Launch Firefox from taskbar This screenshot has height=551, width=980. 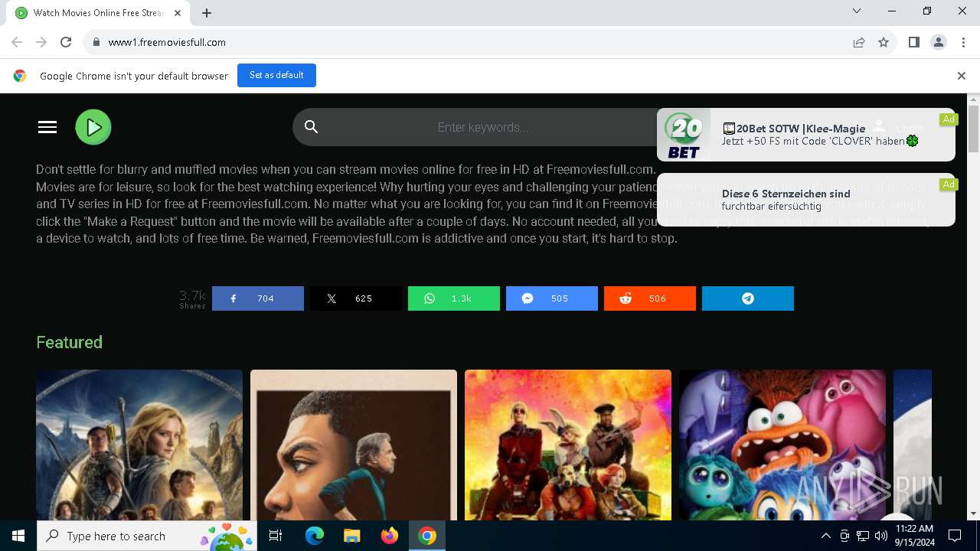point(390,536)
